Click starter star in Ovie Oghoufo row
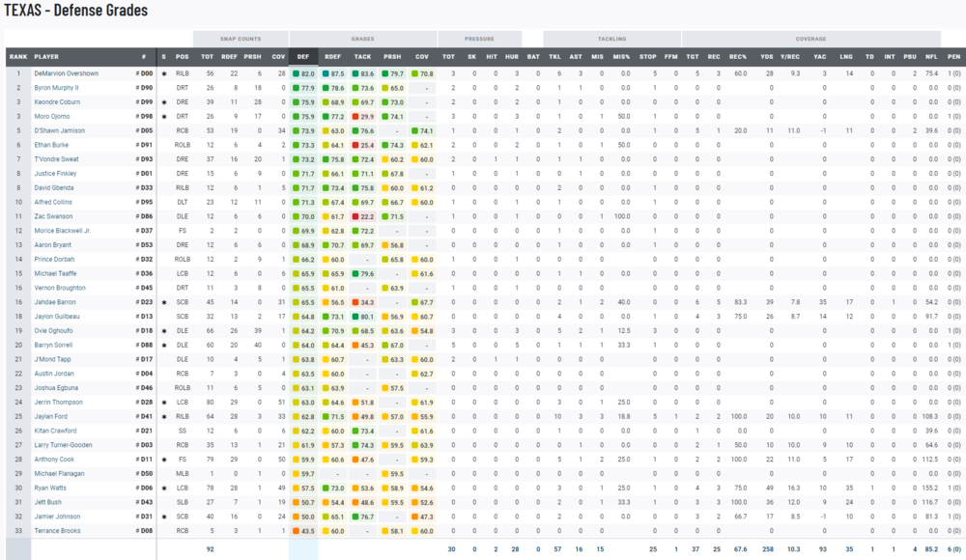Image resolution: width=966 pixels, height=560 pixels. click(x=164, y=330)
